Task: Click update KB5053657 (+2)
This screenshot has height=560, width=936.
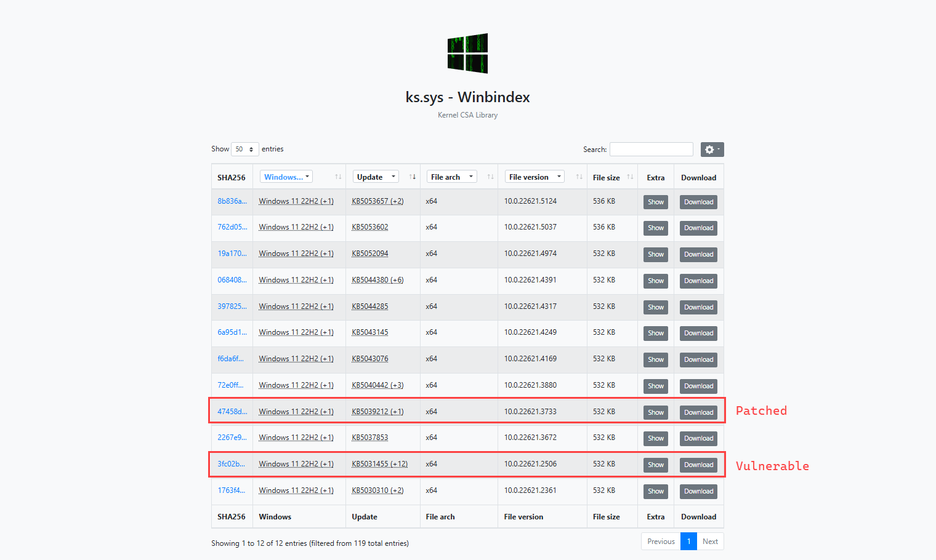Action: 377,201
